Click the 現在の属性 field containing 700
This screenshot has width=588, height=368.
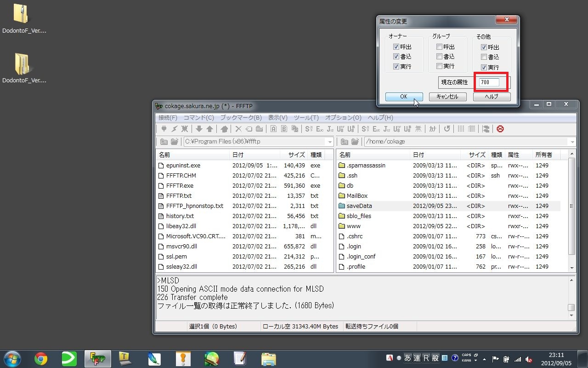tap(489, 82)
